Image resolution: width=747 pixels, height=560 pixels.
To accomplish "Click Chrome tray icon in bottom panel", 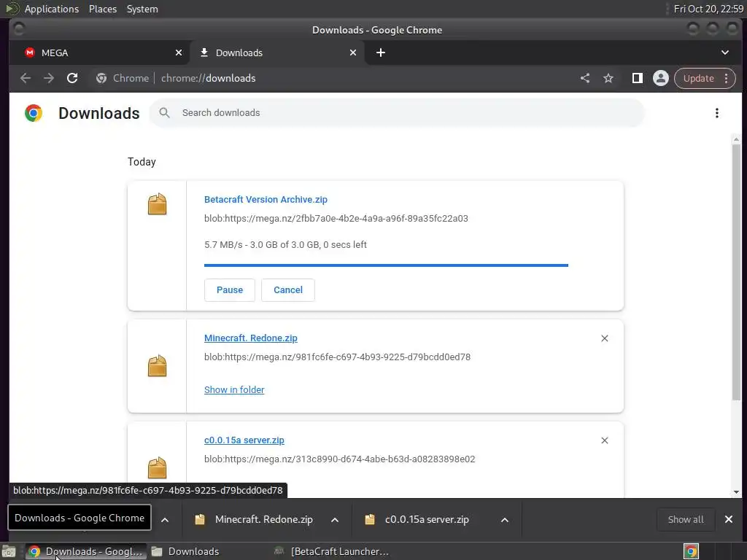I will pos(691,551).
